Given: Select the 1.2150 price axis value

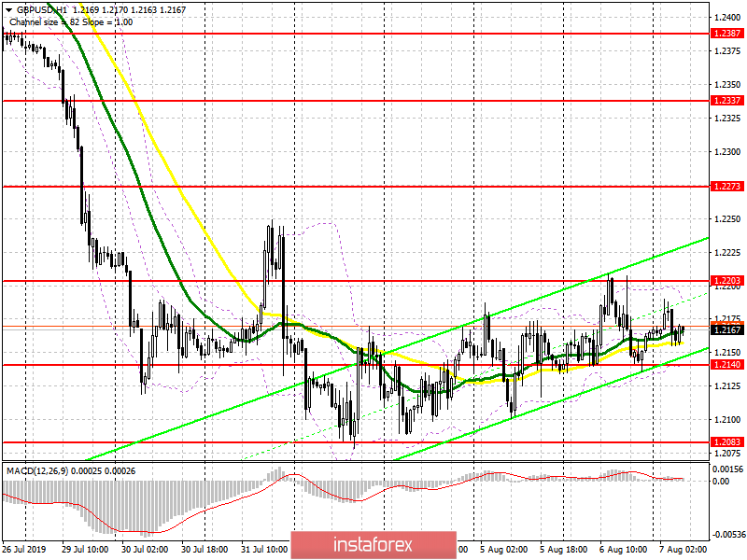Looking at the screenshot, I should click(727, 353).
